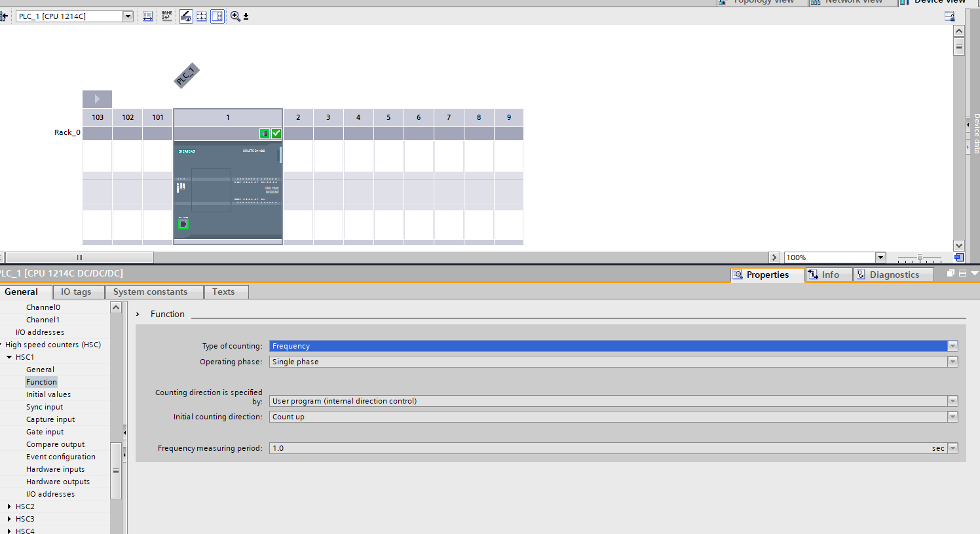Click the green check mark status icon
Image resolution: width=980 pixels, height=534 pixels.
click(x=276, y=134)
